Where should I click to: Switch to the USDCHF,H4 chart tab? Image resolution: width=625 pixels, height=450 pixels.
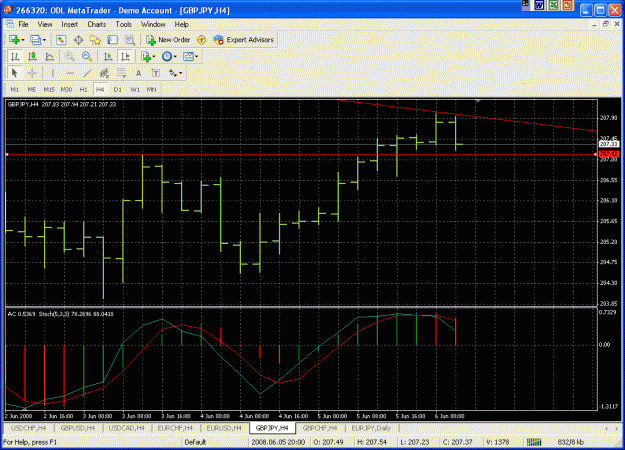(28, 428)
